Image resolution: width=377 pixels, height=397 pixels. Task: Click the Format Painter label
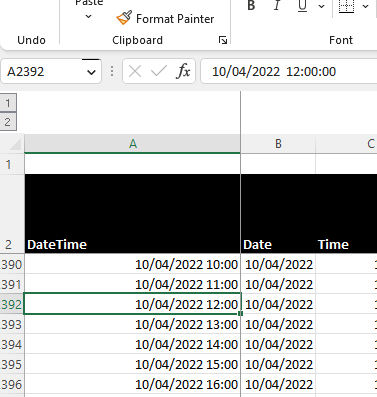175,19
